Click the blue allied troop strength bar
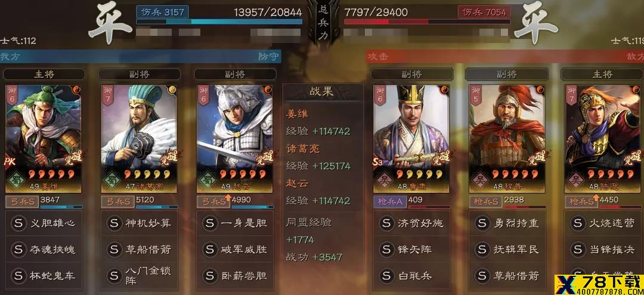This screenshot has width=644, height=295. pyautogui.click(x=219, y=21)
